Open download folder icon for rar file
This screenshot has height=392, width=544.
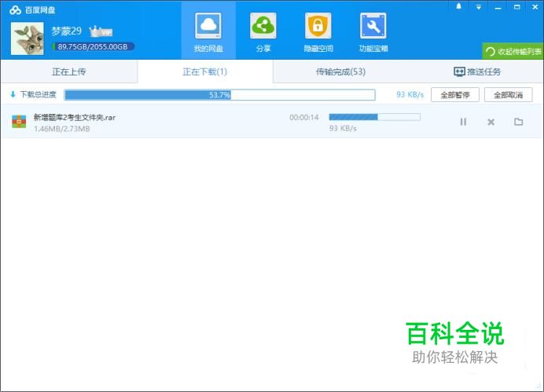click(518, 122)
